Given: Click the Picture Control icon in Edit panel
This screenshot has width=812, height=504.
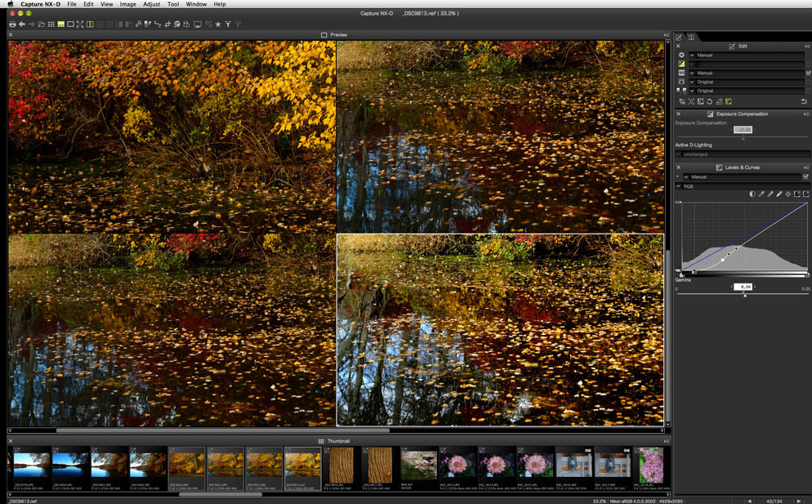Looking at the screenshot, I should click(681, 82).
